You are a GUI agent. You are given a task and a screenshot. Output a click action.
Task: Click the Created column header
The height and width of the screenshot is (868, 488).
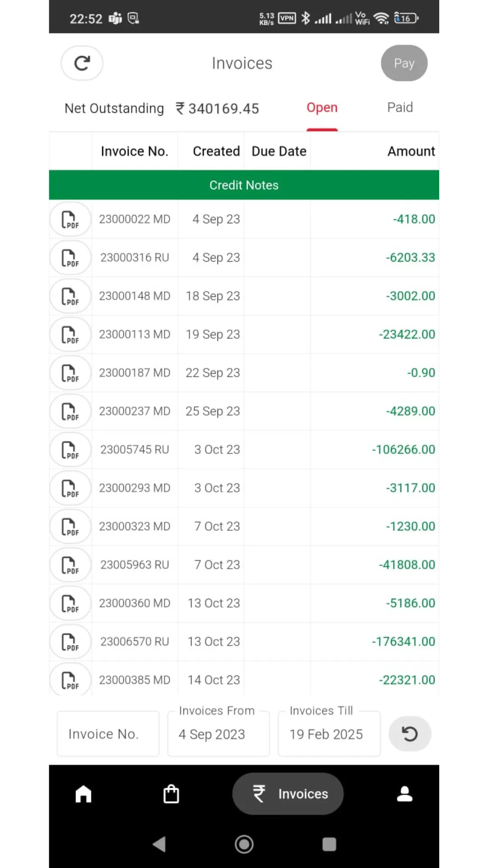click(216, 151)
